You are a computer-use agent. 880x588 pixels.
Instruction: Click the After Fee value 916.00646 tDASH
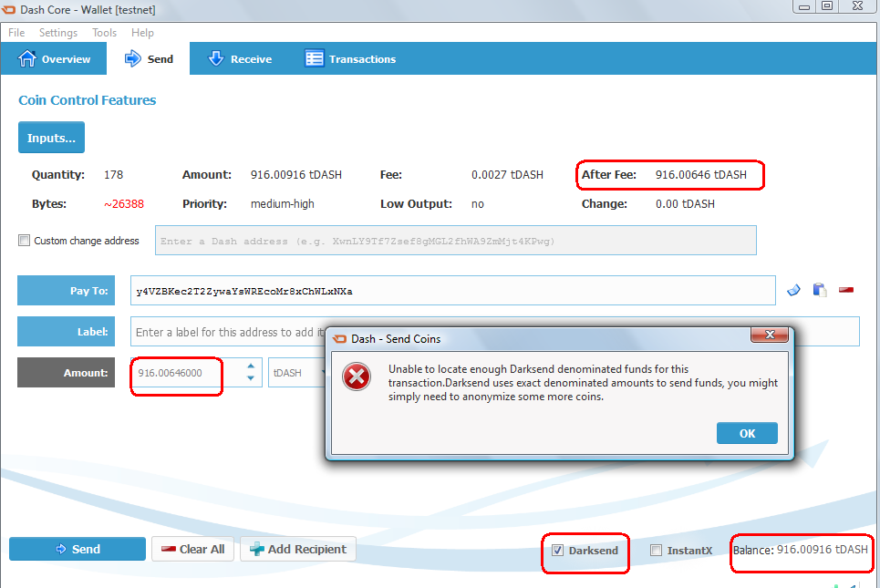pyautogui.click(x=701, y=174)
